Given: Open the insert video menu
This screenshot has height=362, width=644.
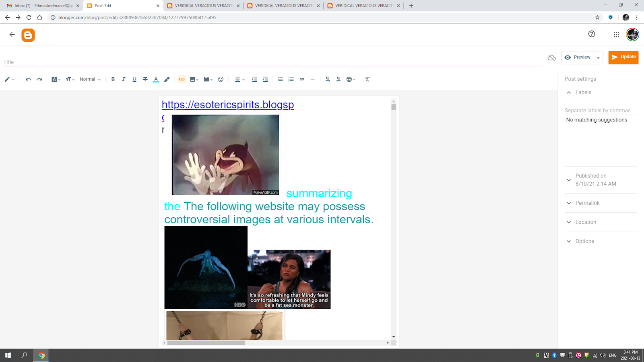Looking at the screenshot, I should tap(208, 79).
